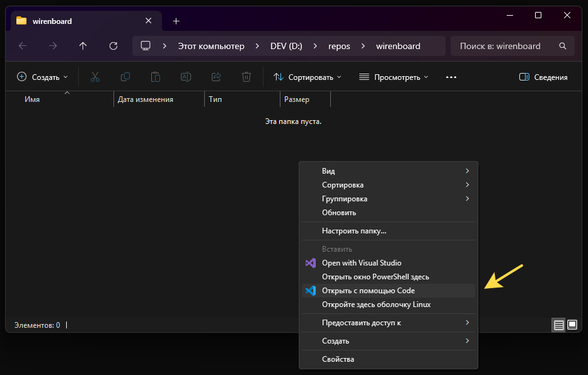Switch to large icons view in status bar
Viewport: 588px width, 375px height.
tap(572, 325)
